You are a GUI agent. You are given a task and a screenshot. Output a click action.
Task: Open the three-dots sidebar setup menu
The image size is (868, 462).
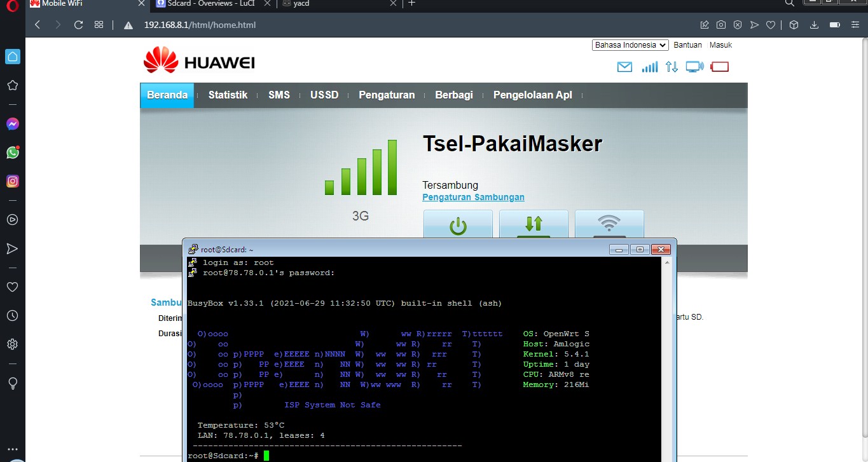tap(12, 449)
